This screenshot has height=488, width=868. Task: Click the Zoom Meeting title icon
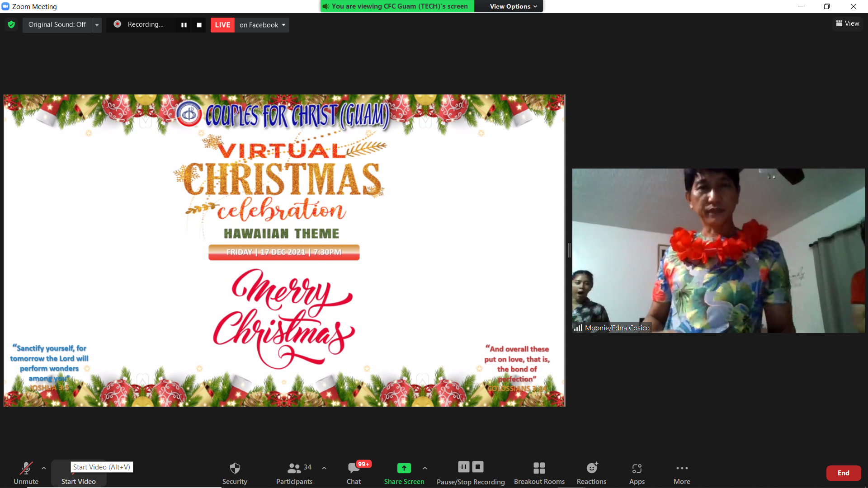pos(5,6)
